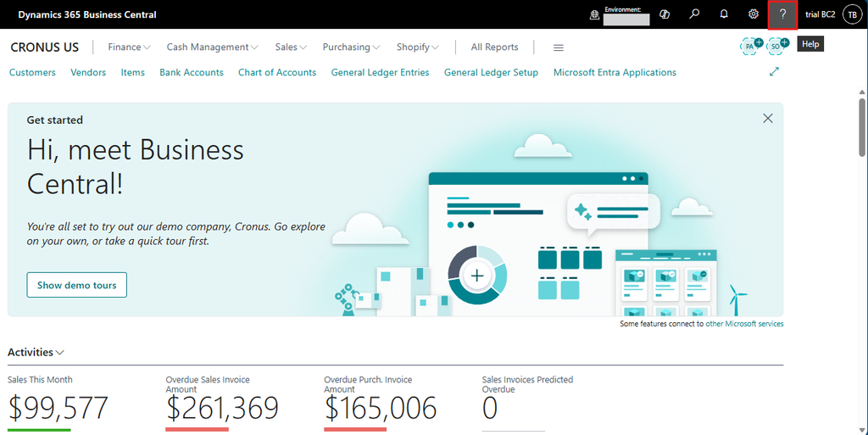Open the Help question mark icon
868x435 pixels.
[782, 14]
